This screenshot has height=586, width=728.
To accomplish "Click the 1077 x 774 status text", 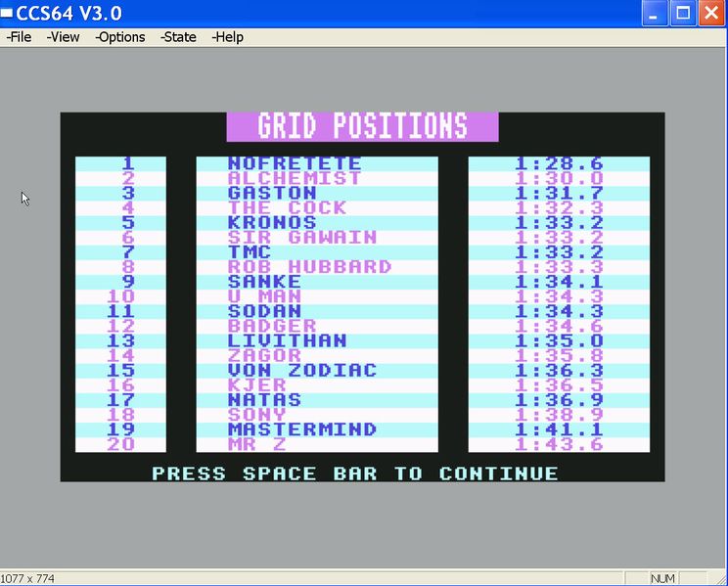I will 28,578.
